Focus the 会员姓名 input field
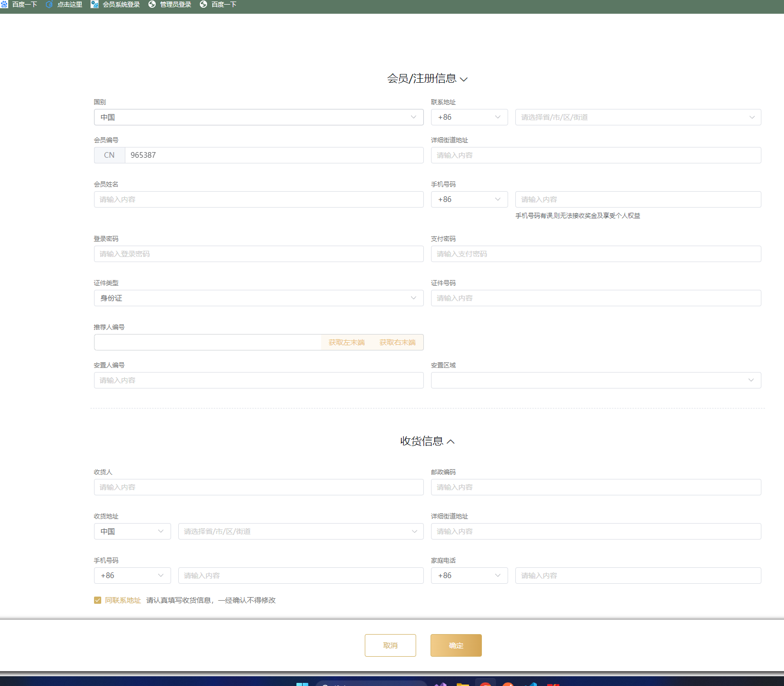 258,199
